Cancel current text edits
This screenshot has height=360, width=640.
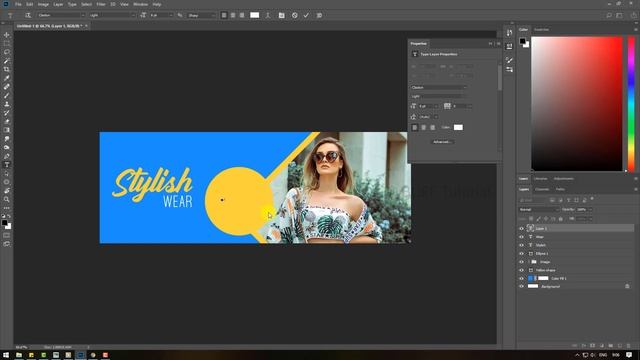pyautogui.click(x=295, y=15)
